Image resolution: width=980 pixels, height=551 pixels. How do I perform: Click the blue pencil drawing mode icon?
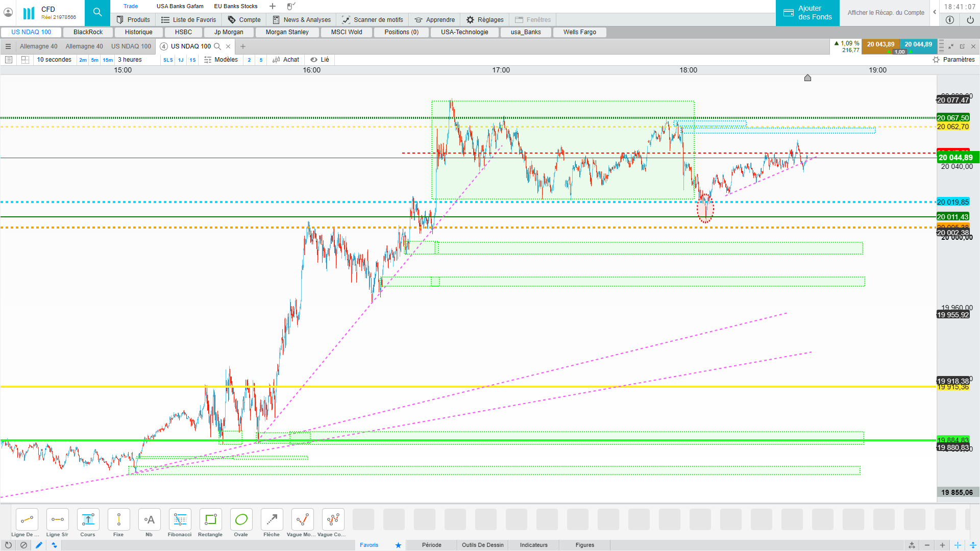(39, 545)
